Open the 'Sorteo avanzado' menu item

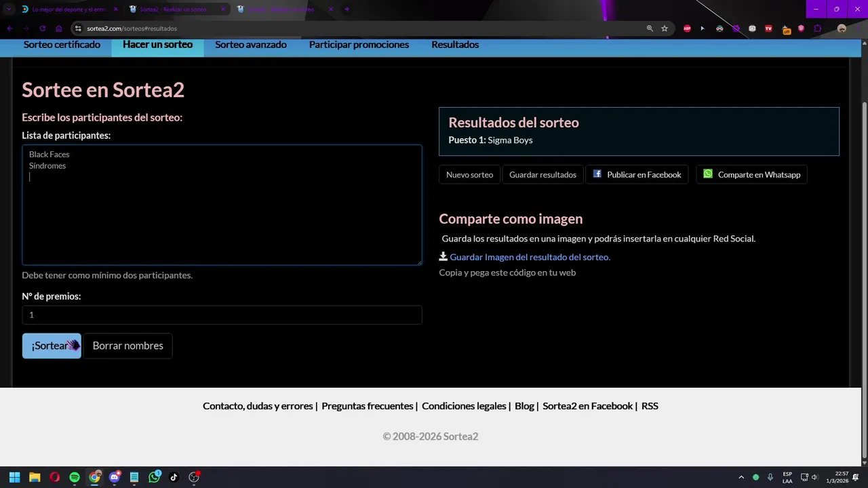pos(251,45)
